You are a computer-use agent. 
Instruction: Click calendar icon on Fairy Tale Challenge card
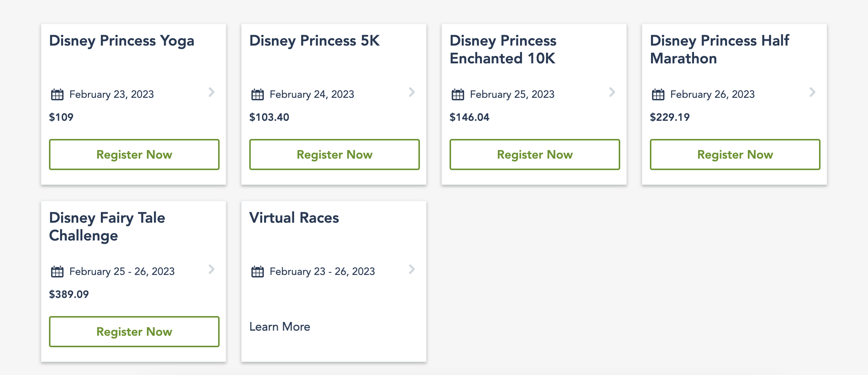pyautogui.click(x=57, y=272)
